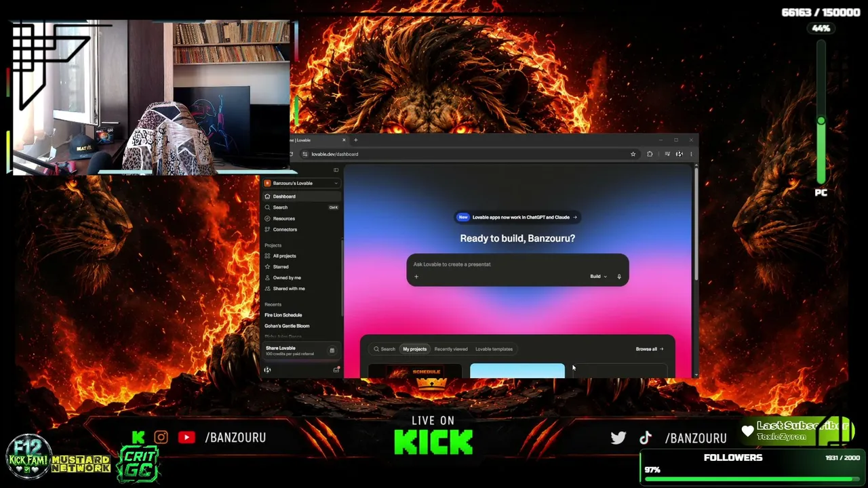Open the browser Extensions puzzle icon
The width and height of the screenshot is (868, 488).
[650, 154]
